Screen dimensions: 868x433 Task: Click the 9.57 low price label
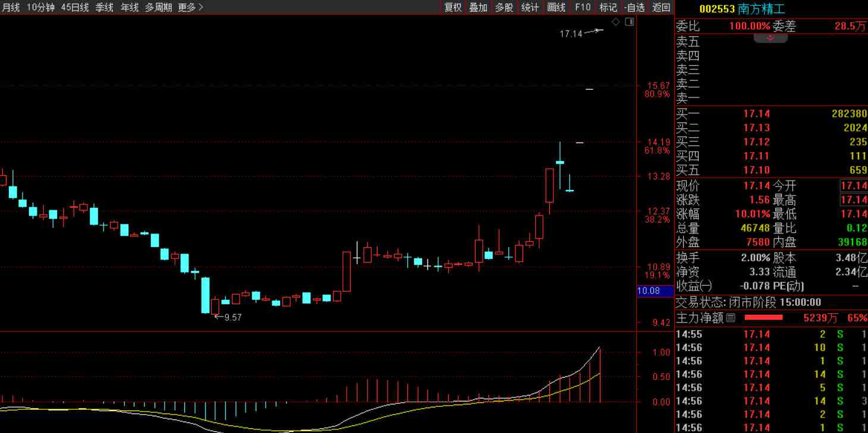pos(232,317)
